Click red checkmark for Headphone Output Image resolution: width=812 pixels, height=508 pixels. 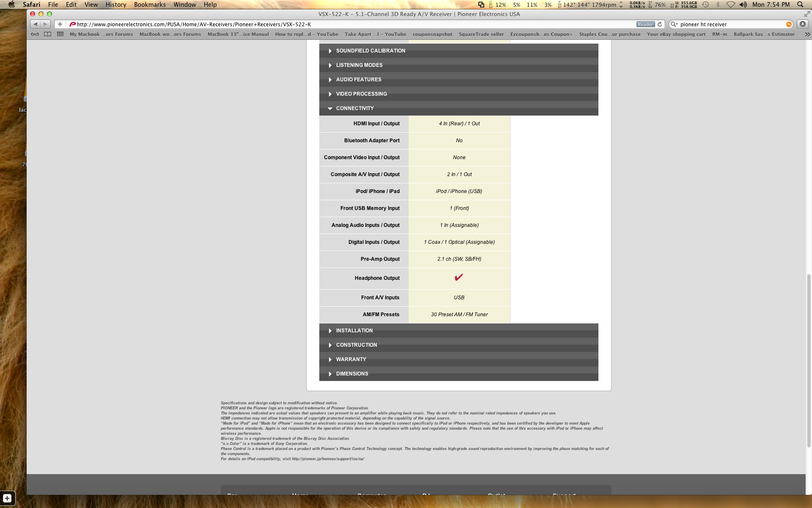click(x=459, y=278)
